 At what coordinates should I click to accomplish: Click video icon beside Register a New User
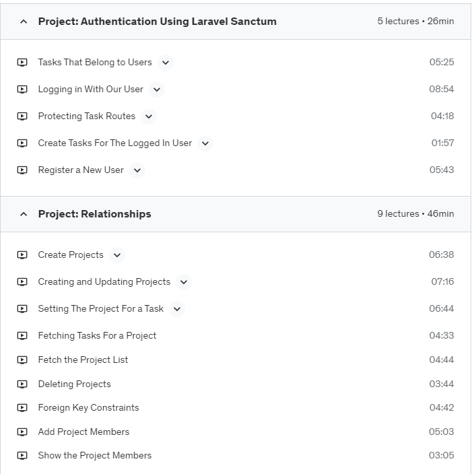point(22,170)
